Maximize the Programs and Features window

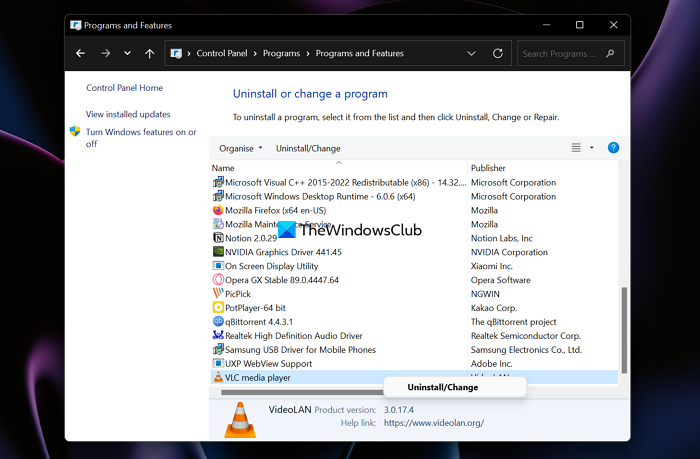pos(579,25)
